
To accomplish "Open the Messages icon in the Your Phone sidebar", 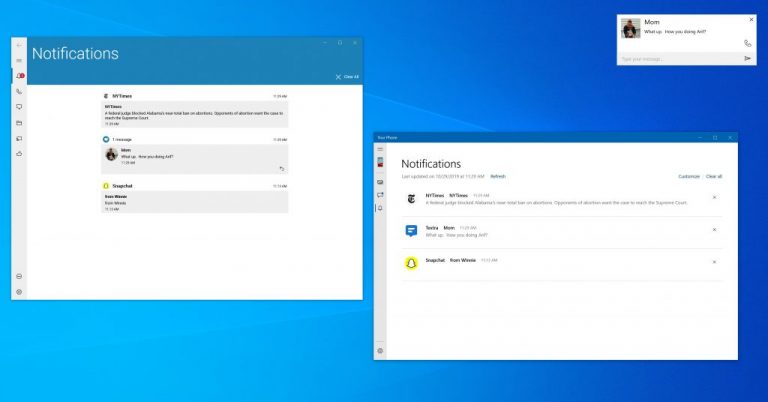I will (x=380, y=195).
